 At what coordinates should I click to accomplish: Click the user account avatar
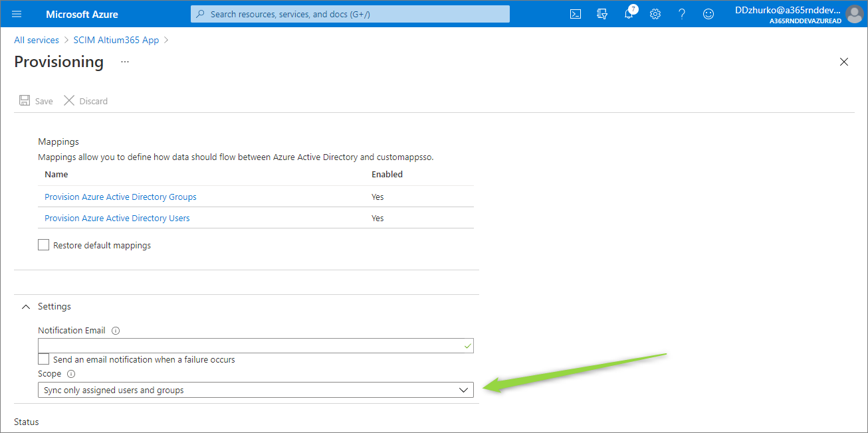coord(854,14)
